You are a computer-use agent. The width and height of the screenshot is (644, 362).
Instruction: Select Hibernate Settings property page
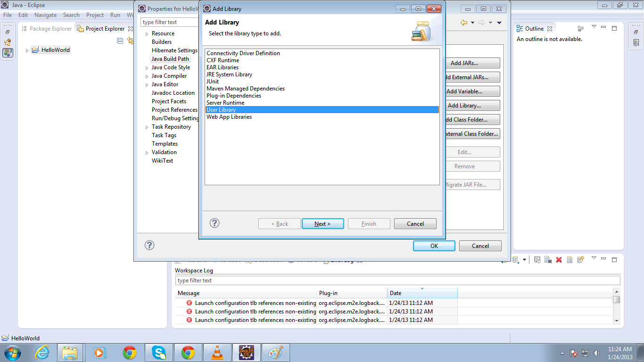[x=174, y=50]
